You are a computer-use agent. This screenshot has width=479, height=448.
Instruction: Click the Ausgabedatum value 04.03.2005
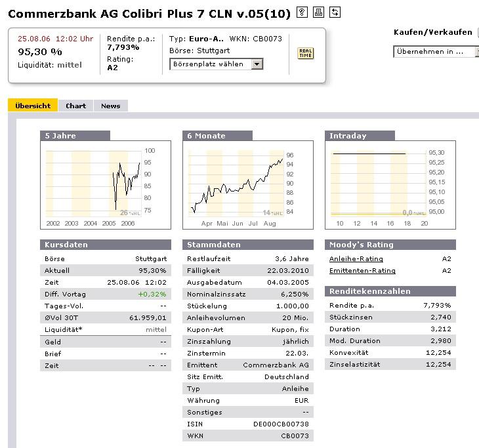(x=288, y=282)
